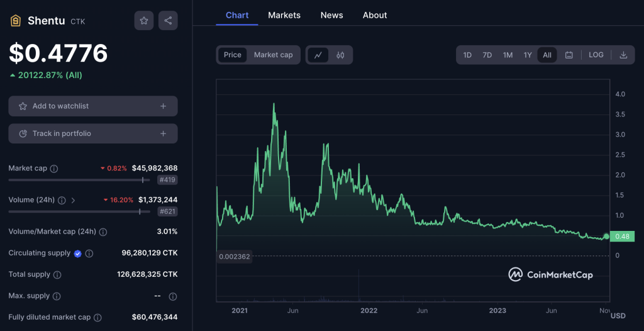Toggle LOG scale on chart
Image resolution: width=644 pixels, height=331 pixels.
(x=596, y=55)
